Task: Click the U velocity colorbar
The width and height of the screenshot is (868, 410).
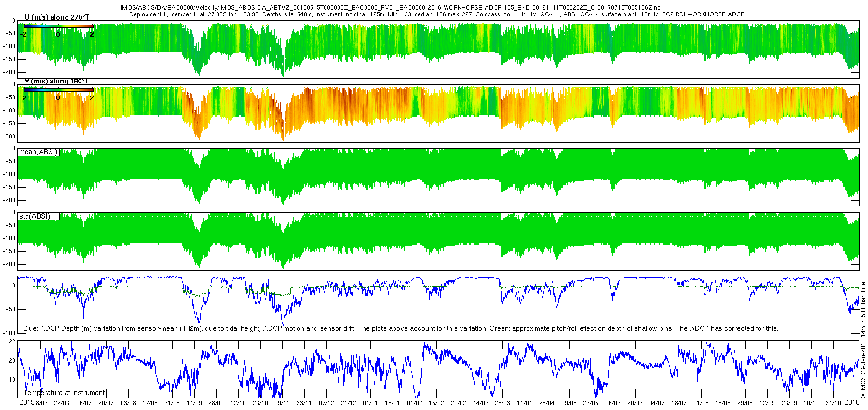Action: pos(58,26)
